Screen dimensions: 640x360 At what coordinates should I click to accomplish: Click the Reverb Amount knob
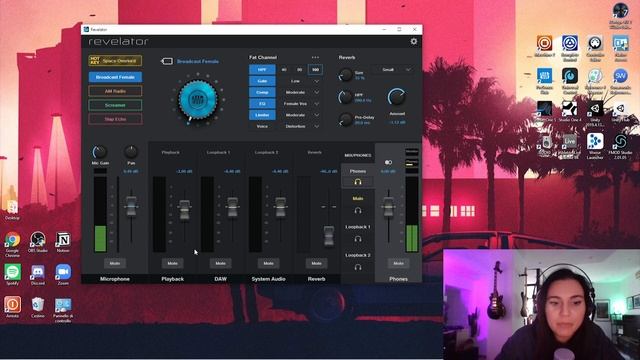396,97
